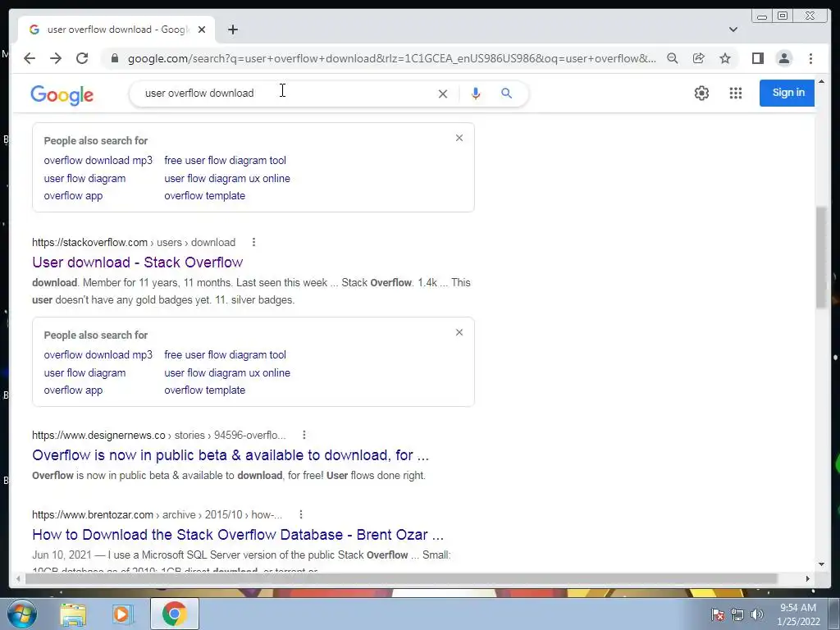Click the taskbar clock 9:54 AM
The image size is (840, 630).
(x=798, y=614)
